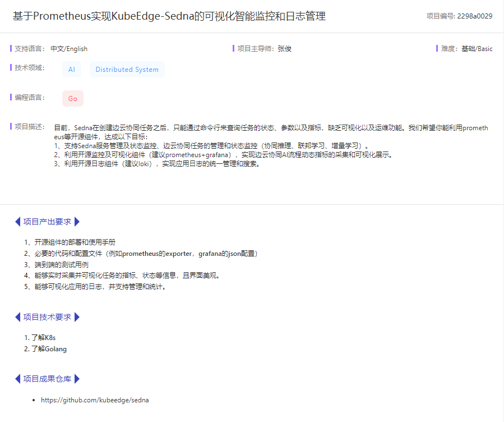Screen dimensions: 504x422
Task: Click output requirement 4 about real-time metrics visualization
Action: point(122,276)
